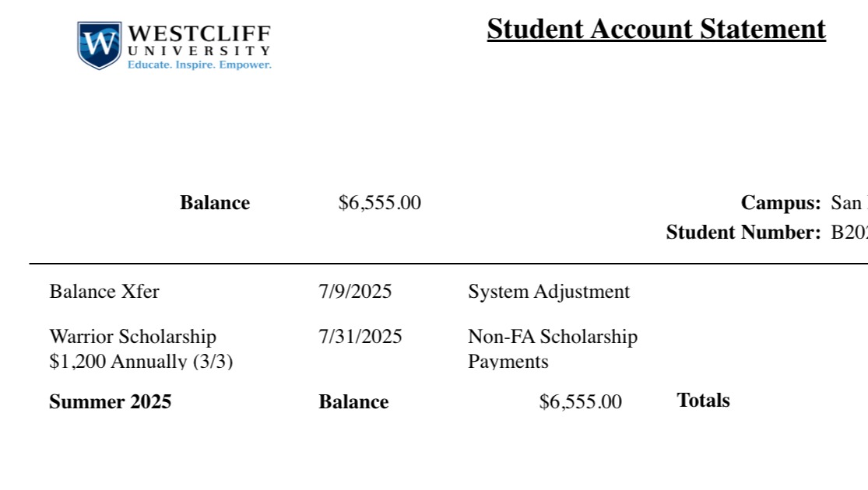Click the 'Educate. Inspire. Empower.' tagline
The image size is (868, 490).
click(199, 65)
